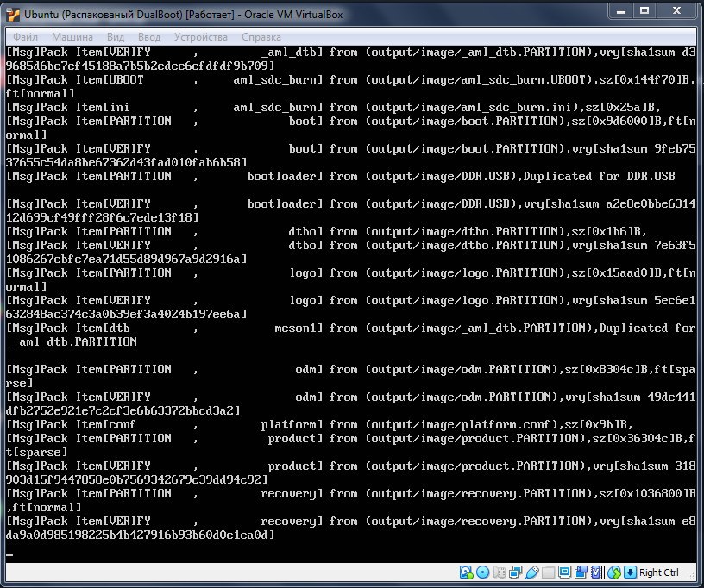Click the virtualization features V chip icon
Image resolution: width=704 pixels, height=588 pixels.
tap(597, 572)
